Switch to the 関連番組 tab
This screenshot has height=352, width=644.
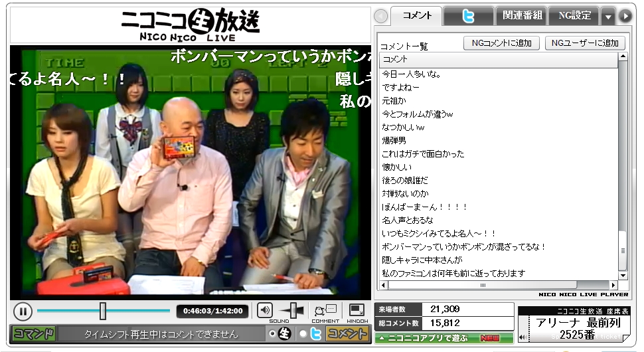[x=522, y=16]
